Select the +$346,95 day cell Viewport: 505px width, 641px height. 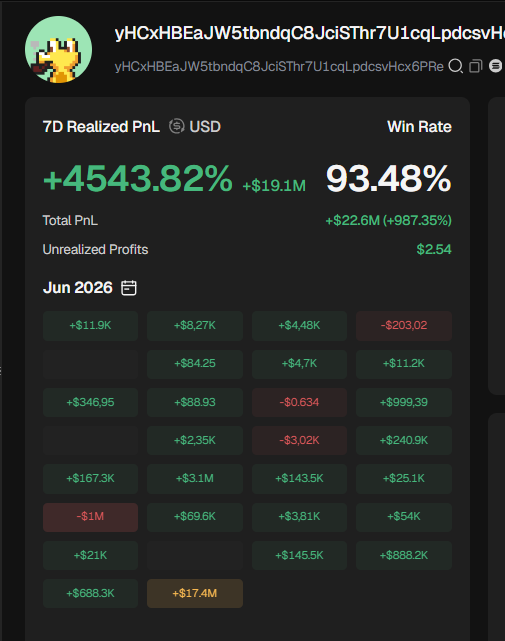(x=90, y=402)
